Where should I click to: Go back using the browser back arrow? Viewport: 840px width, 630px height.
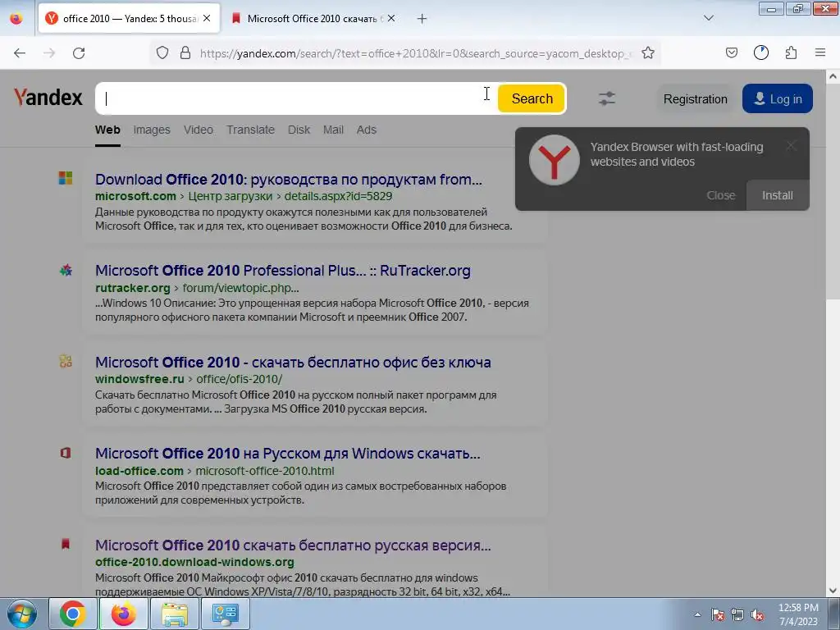(20, 53)
